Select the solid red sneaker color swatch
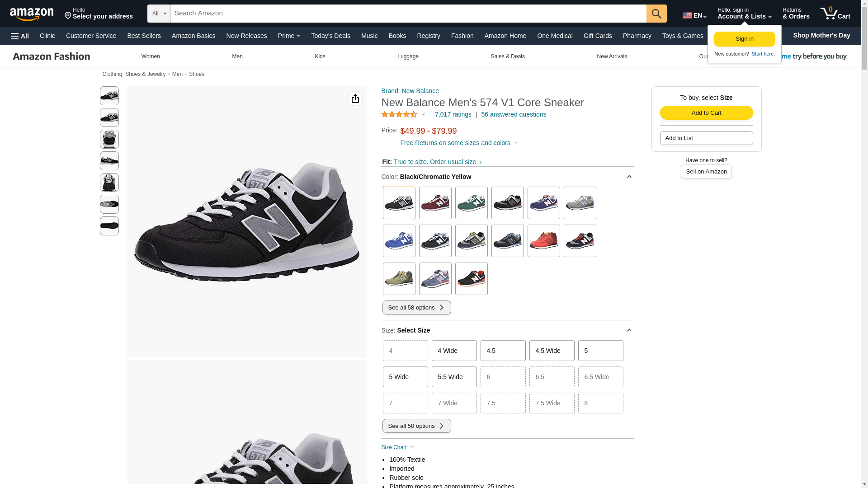 (543, 241)
